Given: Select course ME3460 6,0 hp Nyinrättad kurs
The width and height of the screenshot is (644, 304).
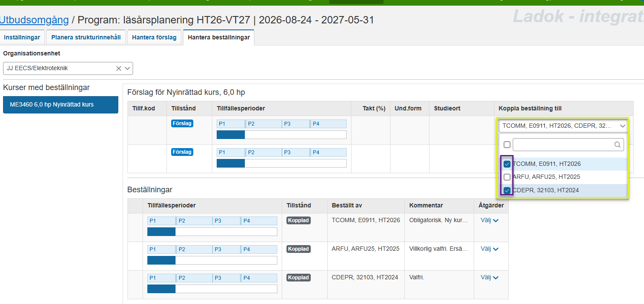Looking at the screenshot, I should [x=60, y=105].
